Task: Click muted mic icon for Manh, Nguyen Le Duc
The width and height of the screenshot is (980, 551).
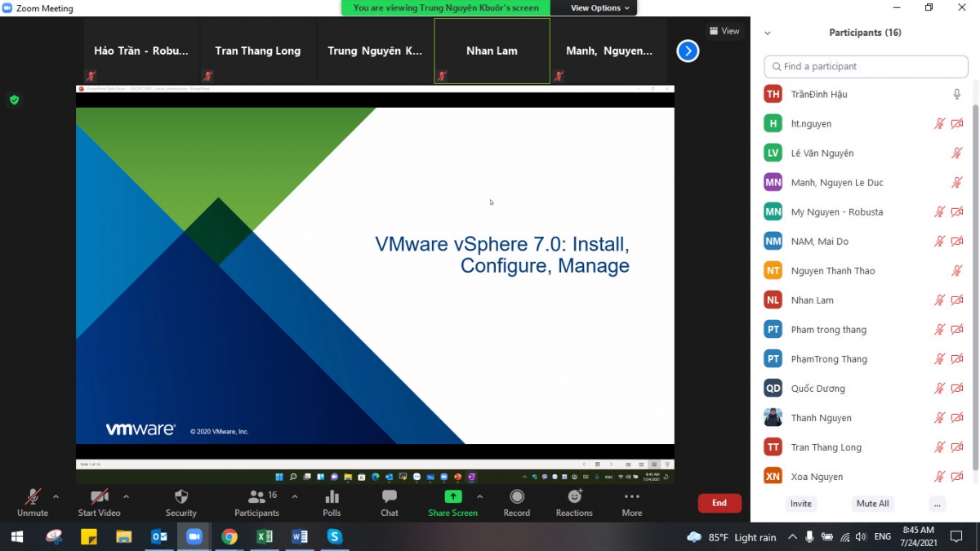Action: pos(957,183)
